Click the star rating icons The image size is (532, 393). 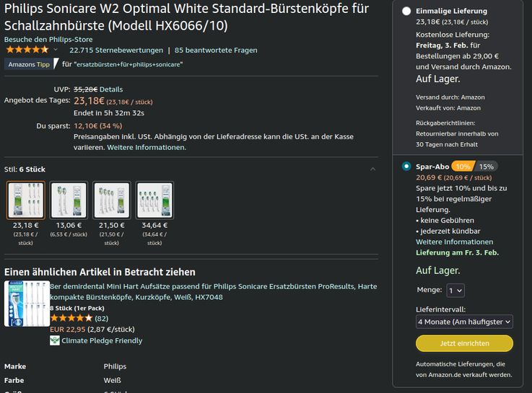click(x=27, y=50)
